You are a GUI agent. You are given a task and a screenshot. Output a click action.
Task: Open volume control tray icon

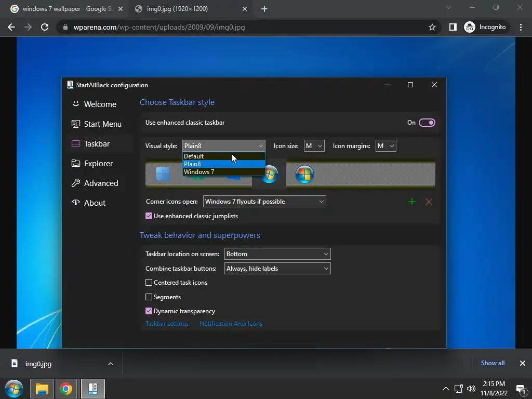471,389
